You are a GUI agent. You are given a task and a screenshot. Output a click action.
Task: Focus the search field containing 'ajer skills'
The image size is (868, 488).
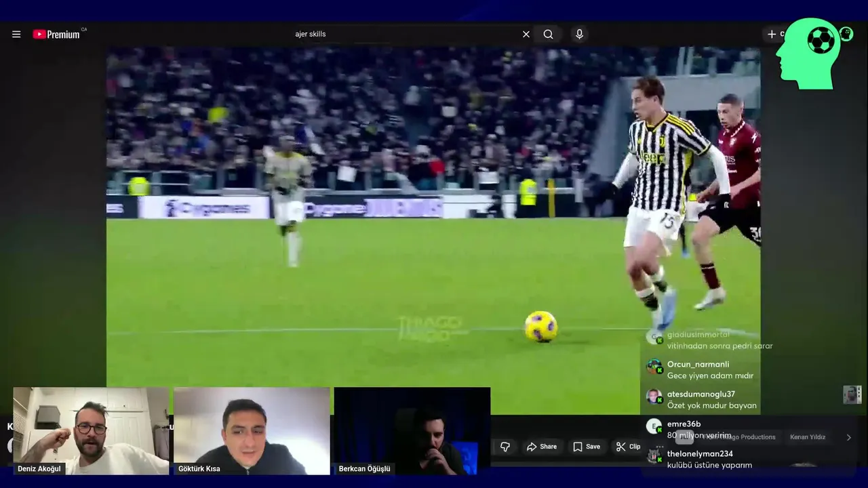point(407,34)
